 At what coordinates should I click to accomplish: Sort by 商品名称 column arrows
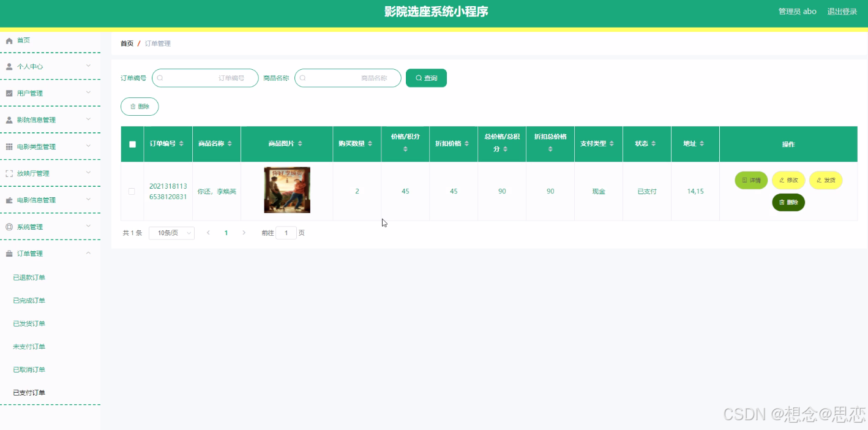pos(230,144)
